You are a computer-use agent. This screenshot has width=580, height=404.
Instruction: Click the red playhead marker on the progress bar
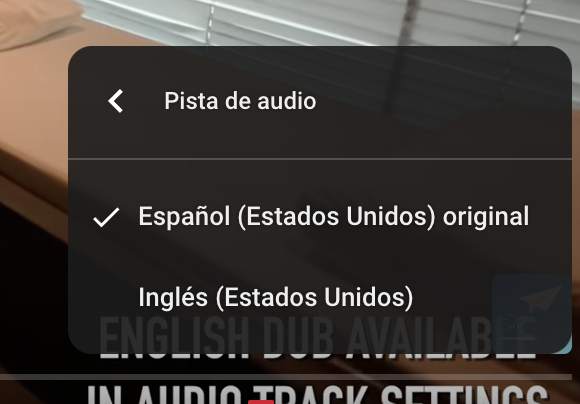click(261, 402)
